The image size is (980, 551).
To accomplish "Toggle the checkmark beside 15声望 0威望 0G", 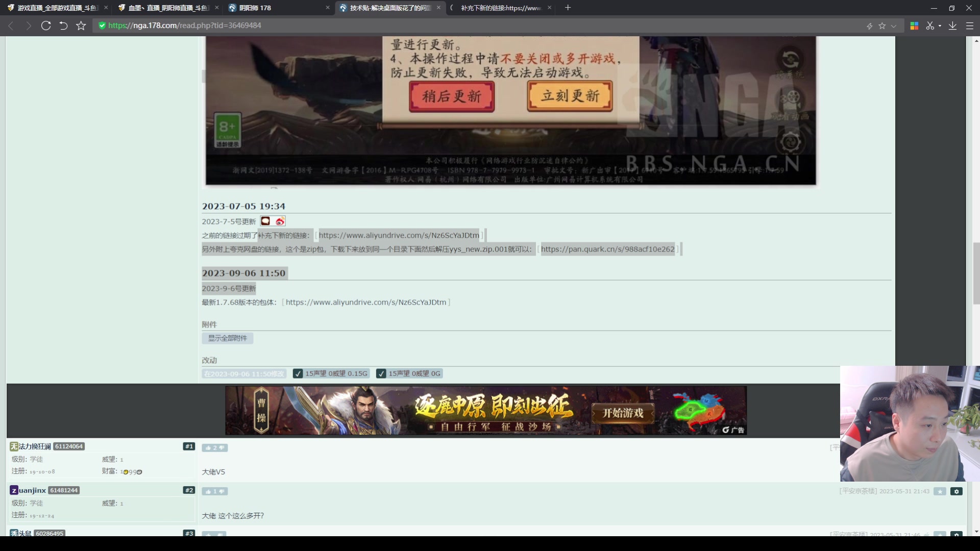I will pos(381,374).
